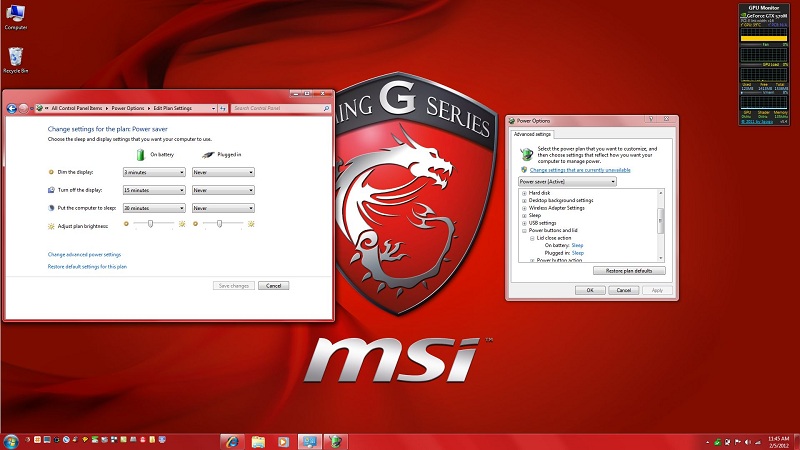This screenshot has height=450, width=800.
Task: Click the settings tree scrollbar up arrow
Action: coord(661,193)
